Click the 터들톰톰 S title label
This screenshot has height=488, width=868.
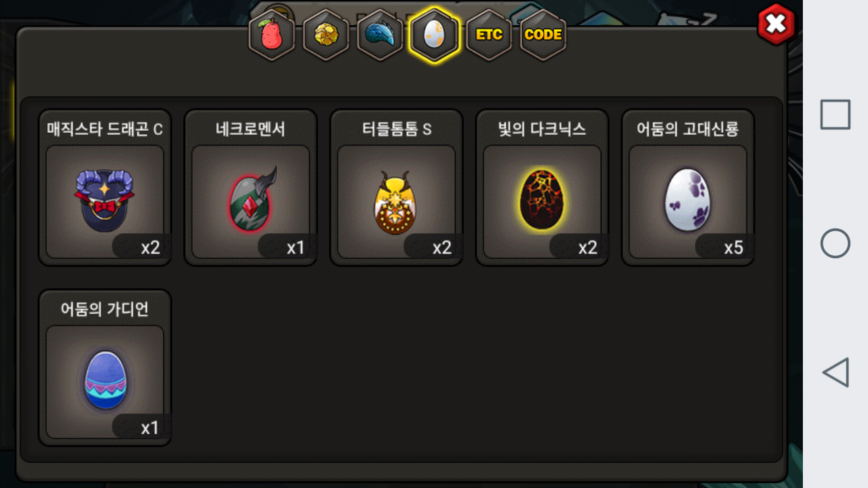[x=397, y=129]
